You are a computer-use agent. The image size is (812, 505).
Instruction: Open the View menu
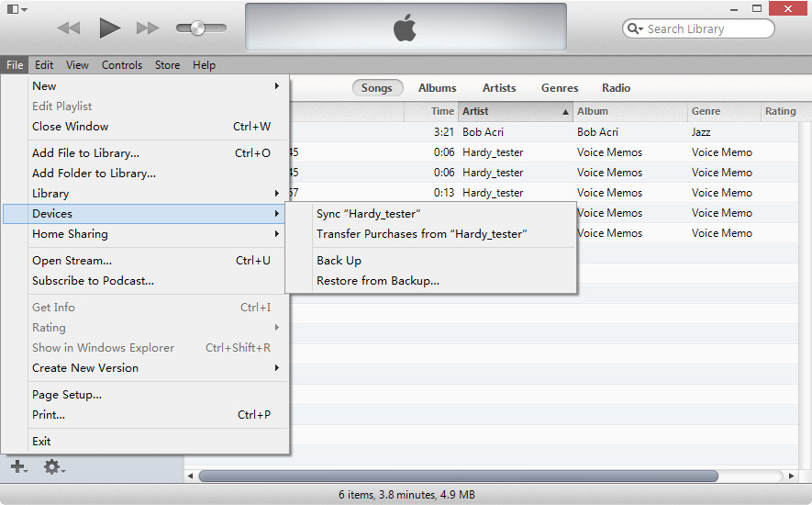click(x=77, y=65)
